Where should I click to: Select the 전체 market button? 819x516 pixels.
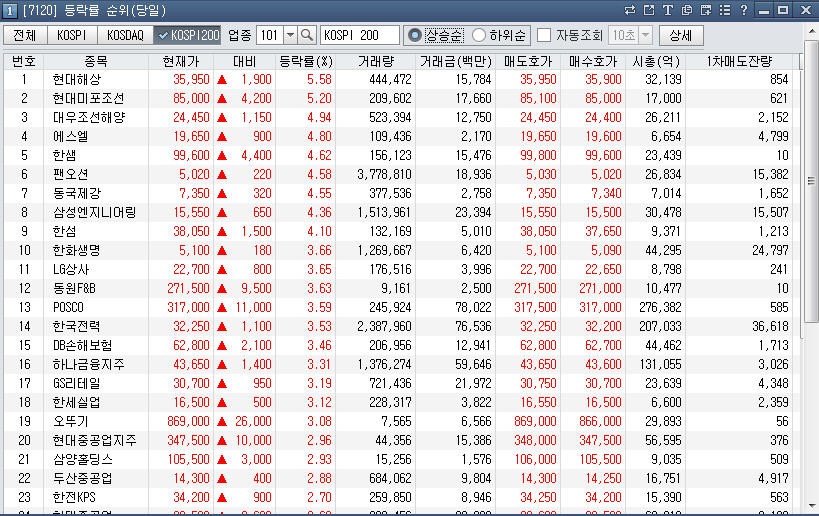(25, 35)
